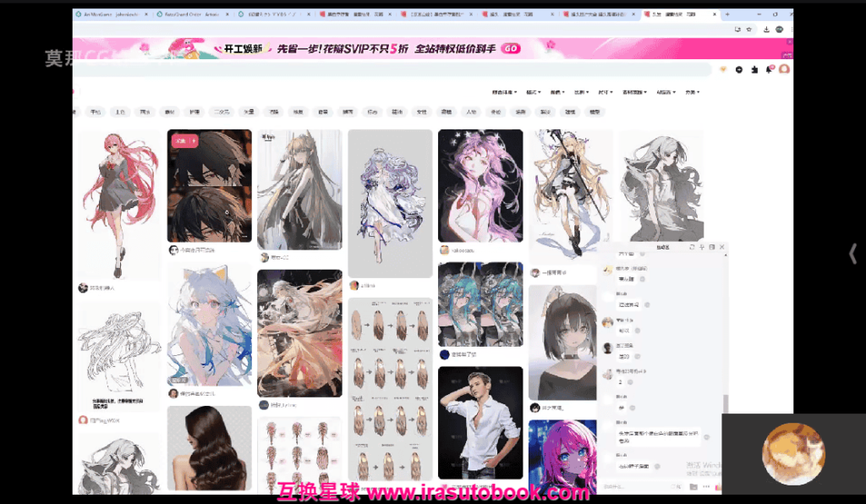Open the 颜色 color filter dropdown
Image resolution: width=866 pixels, height=504 pixels.
tap(557, 92)
